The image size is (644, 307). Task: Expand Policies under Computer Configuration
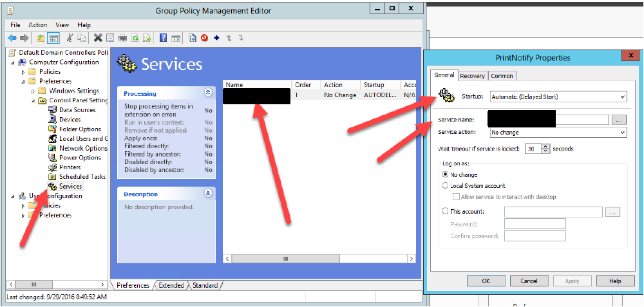point(23,72)
